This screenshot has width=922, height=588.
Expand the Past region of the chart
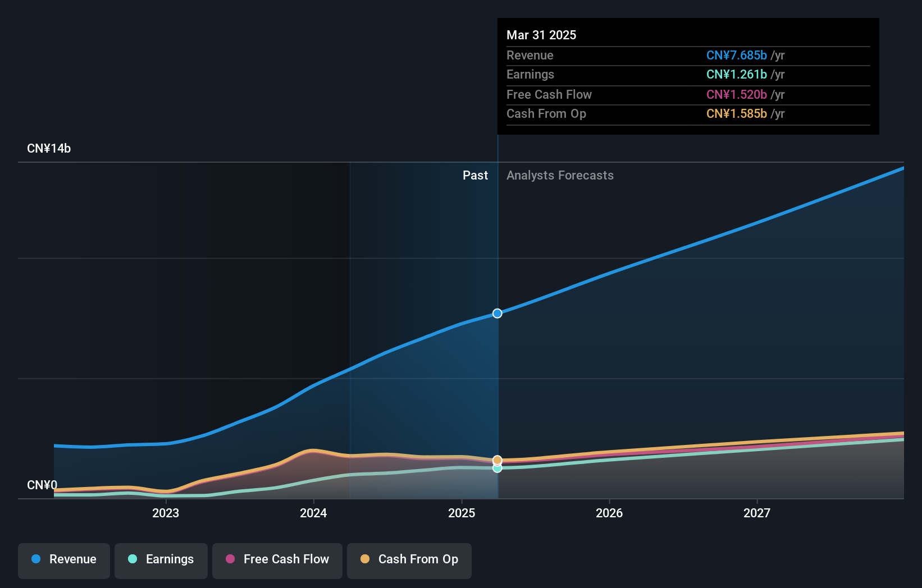(475, 175)
